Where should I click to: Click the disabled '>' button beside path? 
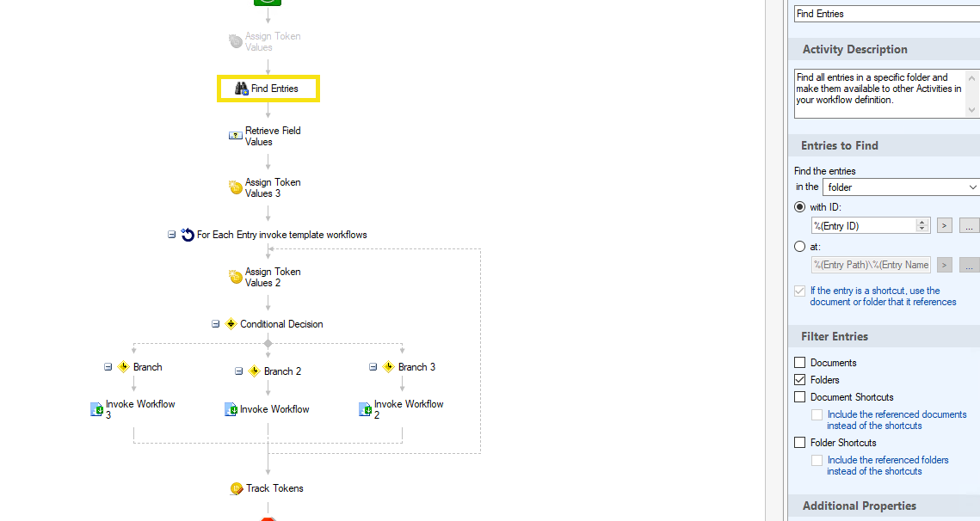pos(945,265)
